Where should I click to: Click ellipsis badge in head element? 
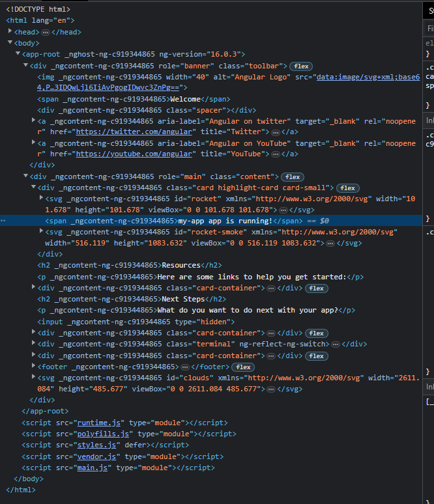(46, 33)
